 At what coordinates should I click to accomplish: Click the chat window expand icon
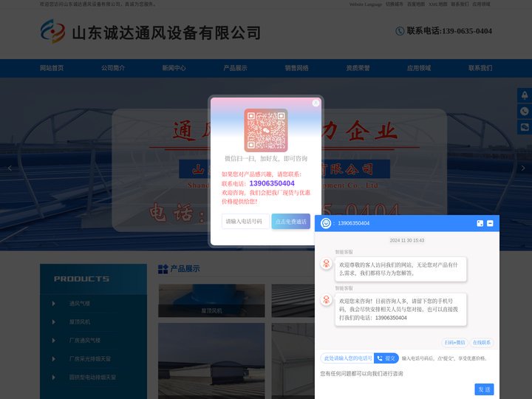[480, 223]
